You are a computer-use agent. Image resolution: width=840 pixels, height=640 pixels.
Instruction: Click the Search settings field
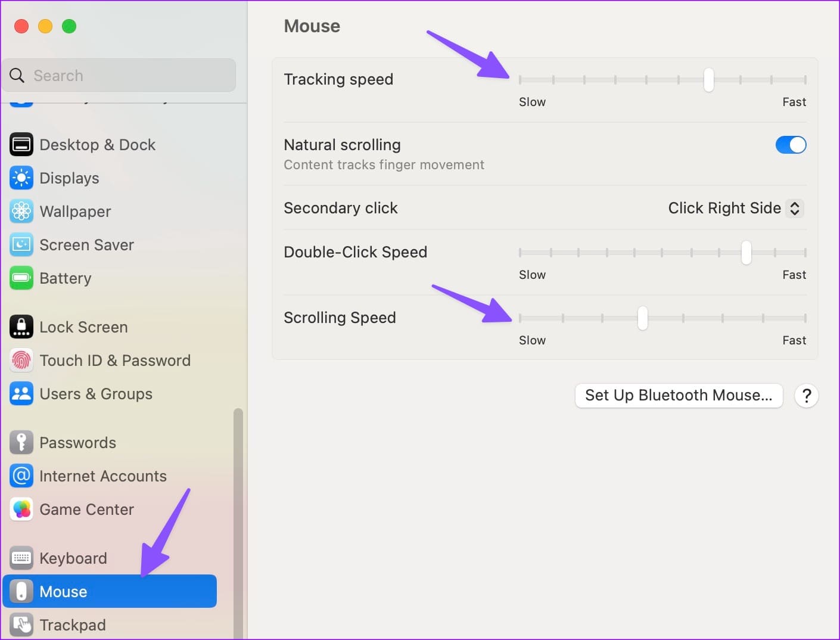click(119, 76)
